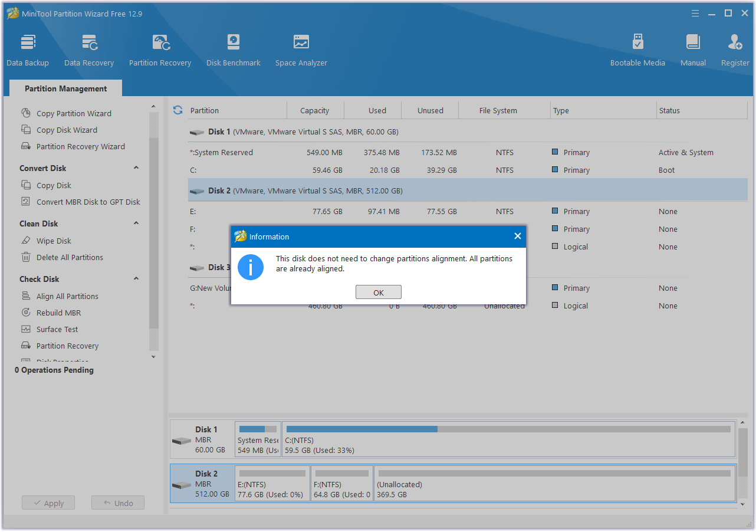Sort by Capacity column header
The width and height of the screenshot is (756, 532).
315,110
